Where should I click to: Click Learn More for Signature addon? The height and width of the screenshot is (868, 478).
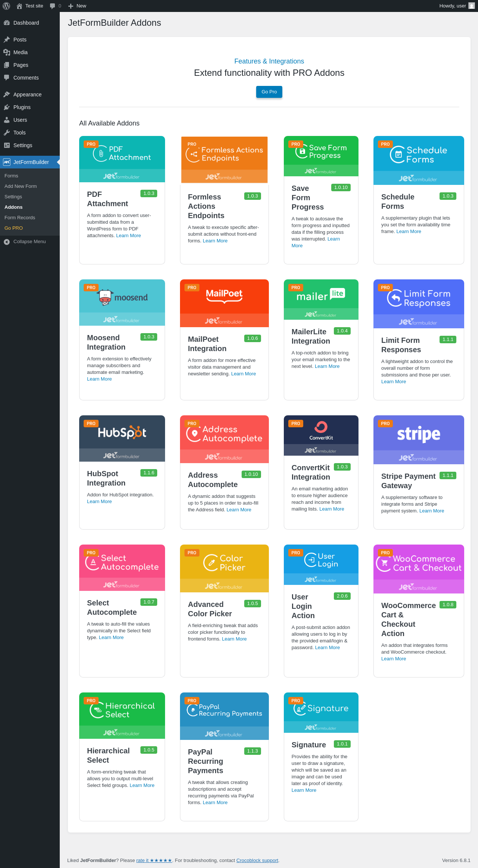304,790
